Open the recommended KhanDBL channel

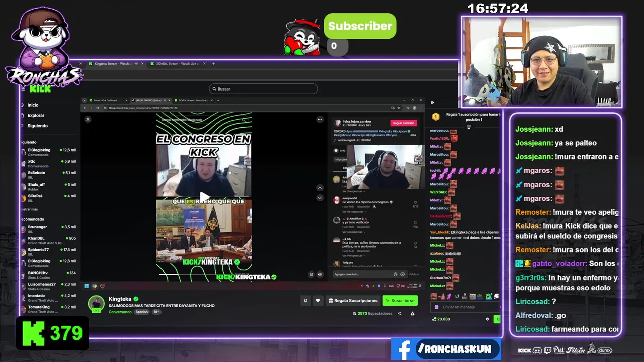(49, 240)
